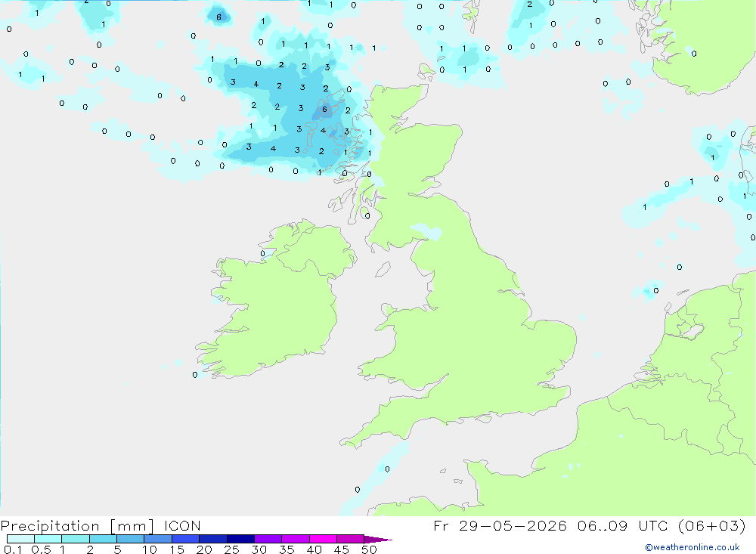Click the "0" value off southwest Ireland
The image size is (756, 554).
pyautogui.click(x=195, y=375)
